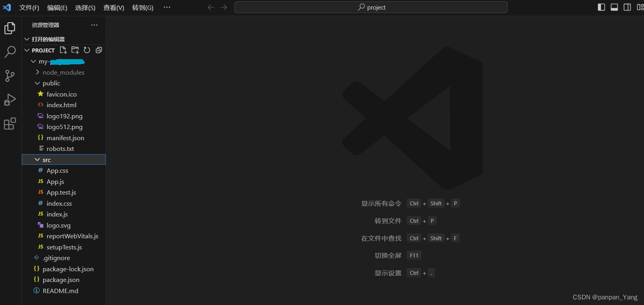
Task: Click the 资源管理器 panel title
Action: [45, 25]
